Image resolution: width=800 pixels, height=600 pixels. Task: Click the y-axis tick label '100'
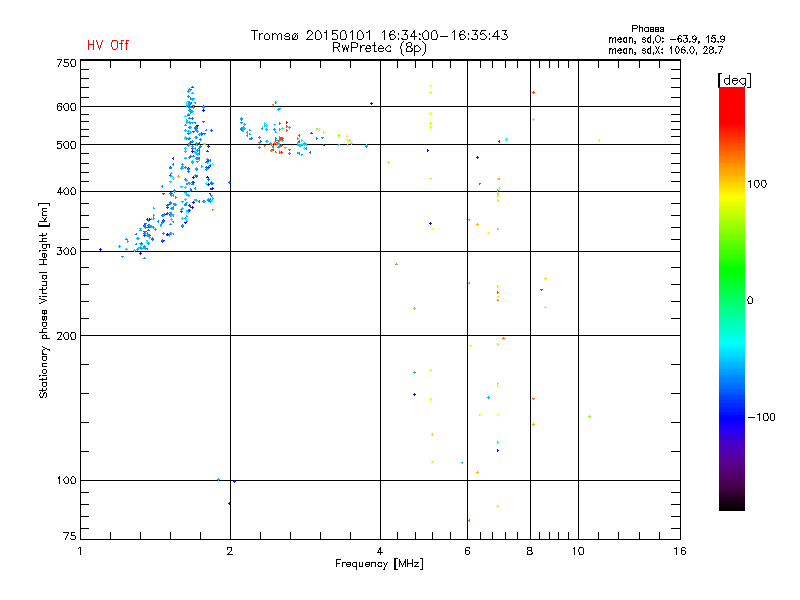pyautogui.click(x=66, y=481)
